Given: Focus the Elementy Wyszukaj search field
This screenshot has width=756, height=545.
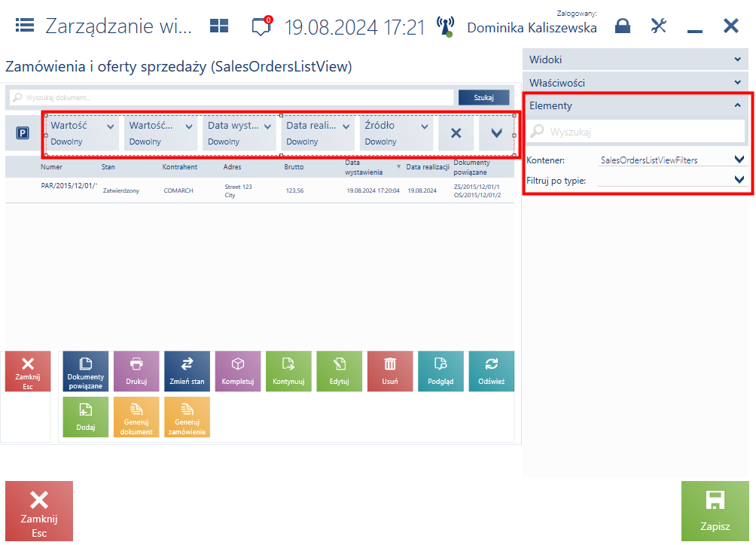Looking at the screenshot, I should pyautogui.click(x=636, y=131).
